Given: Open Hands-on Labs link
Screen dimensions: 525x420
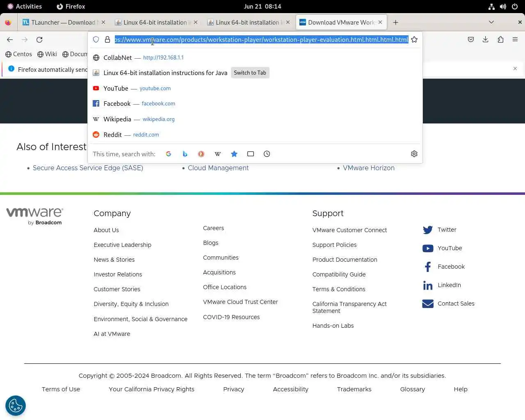Looking at the screenshot, I should pos(333,326).
